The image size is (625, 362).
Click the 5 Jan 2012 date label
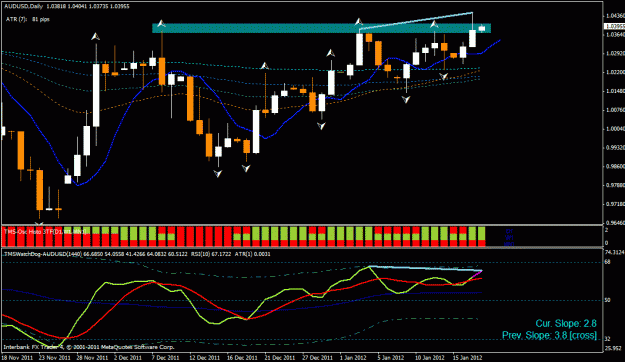tap(391, 357)
